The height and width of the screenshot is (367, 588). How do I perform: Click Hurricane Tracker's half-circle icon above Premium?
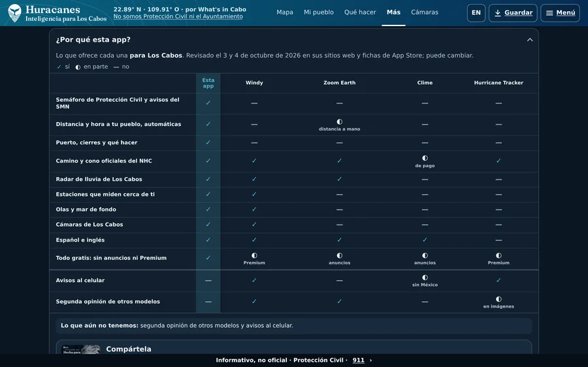point(498,256)
